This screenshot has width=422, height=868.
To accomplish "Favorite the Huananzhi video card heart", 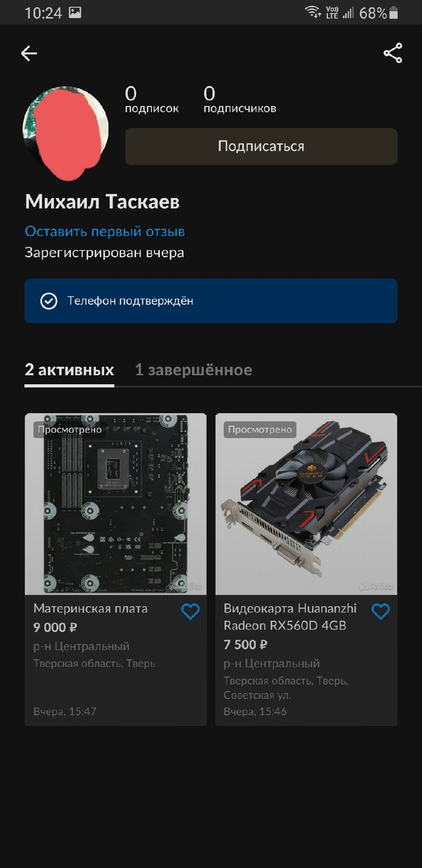I will [380, 612].
